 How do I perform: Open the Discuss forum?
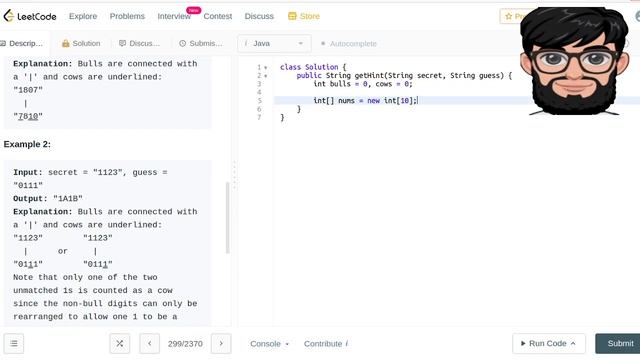pyautogui.click(x=259, y=16)
